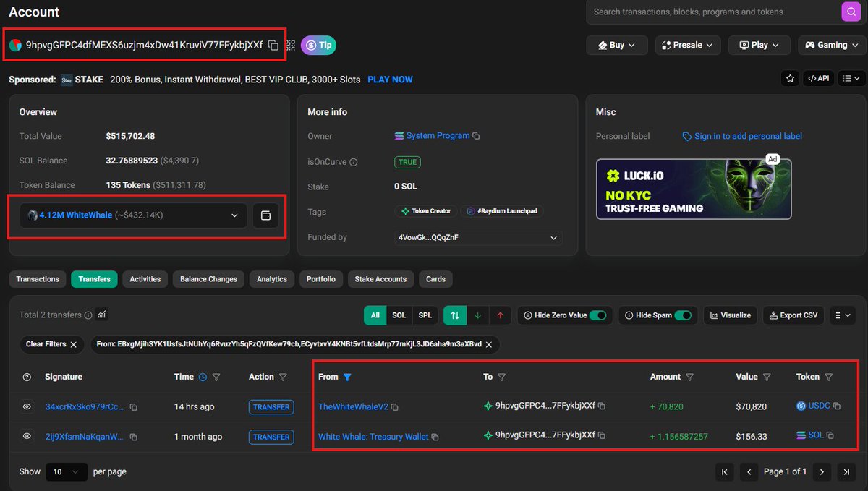
Task: Open the From column filter
Action: tap(347, 377)
